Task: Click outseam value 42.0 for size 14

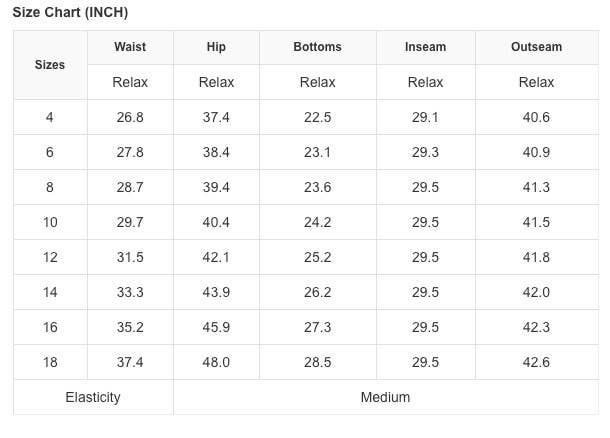Action: point(536,292)
